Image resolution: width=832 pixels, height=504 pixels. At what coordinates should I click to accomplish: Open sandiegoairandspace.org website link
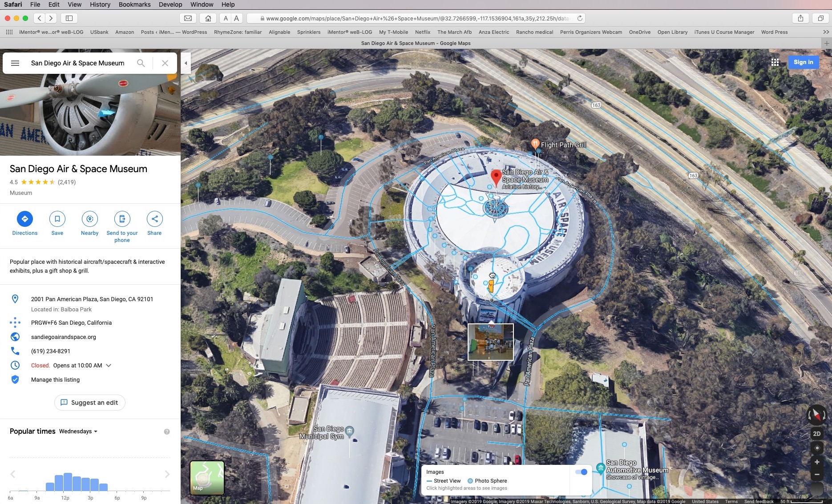64,337
